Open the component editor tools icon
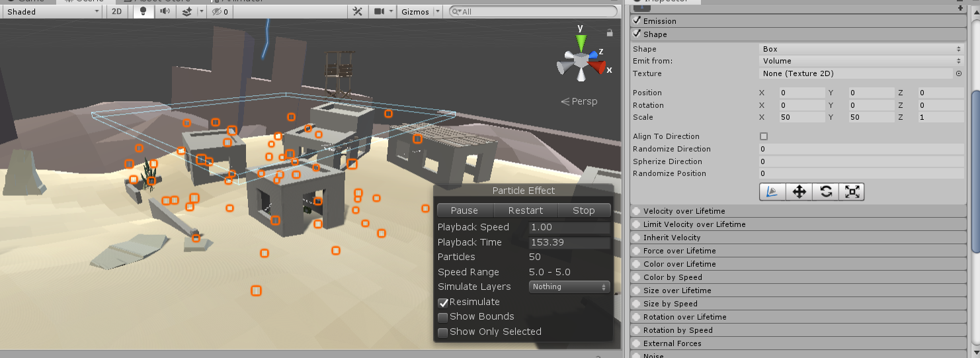The height and width of the screenshot is (358, 980). tap(357, 12)
